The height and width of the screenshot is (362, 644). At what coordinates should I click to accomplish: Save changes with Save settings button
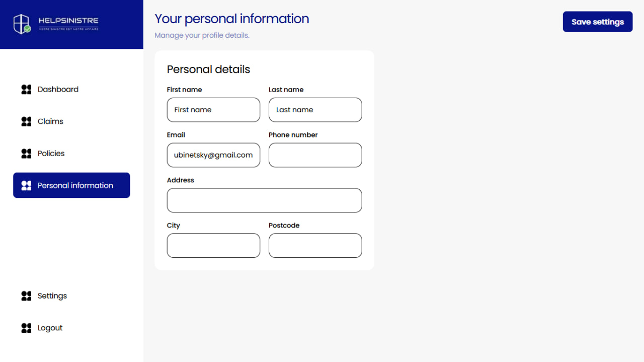click(x=598, y=22)
